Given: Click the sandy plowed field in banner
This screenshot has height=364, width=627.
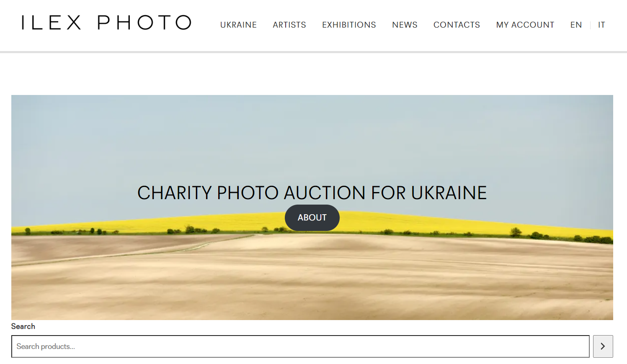Looking at the screenshot, I should 312,280.
